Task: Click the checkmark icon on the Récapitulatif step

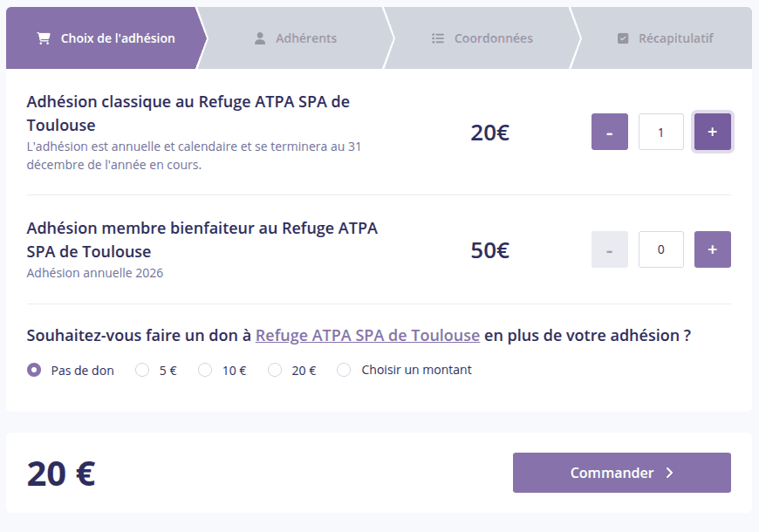Action: coord(623,38)
